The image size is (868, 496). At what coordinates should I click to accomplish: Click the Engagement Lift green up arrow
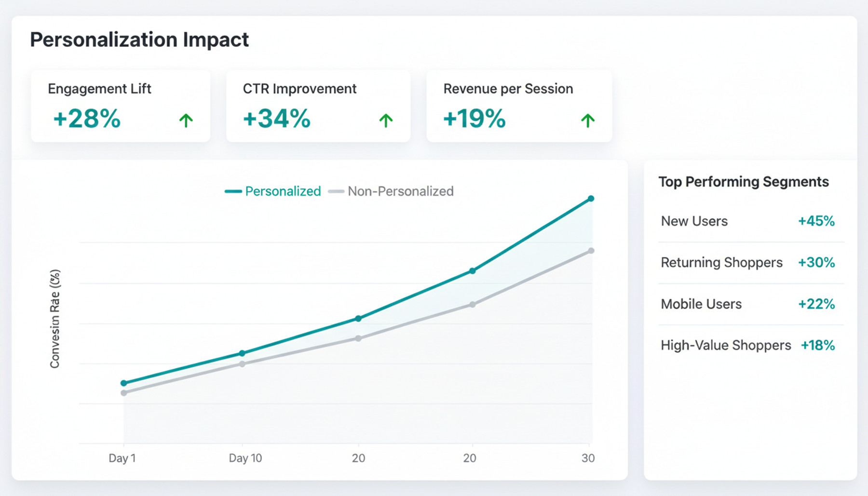(186, 120)
